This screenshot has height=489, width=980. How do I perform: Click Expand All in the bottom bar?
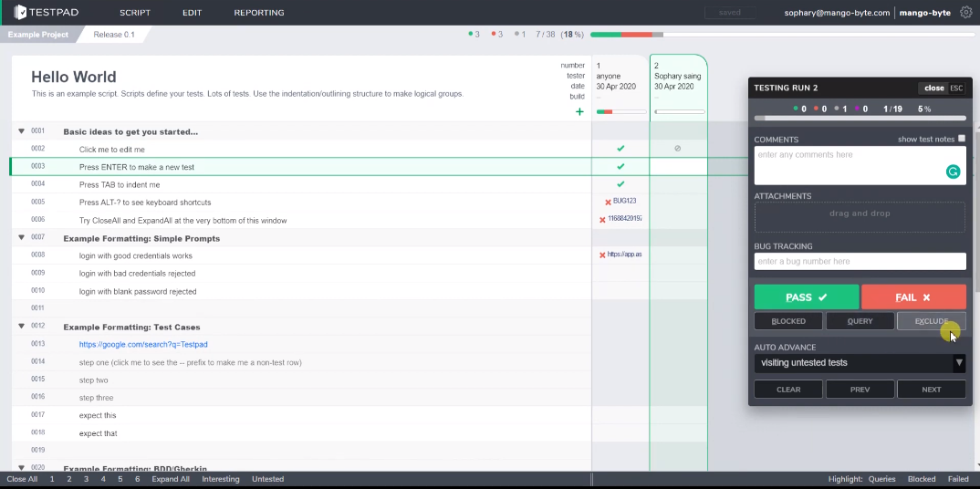171,479
